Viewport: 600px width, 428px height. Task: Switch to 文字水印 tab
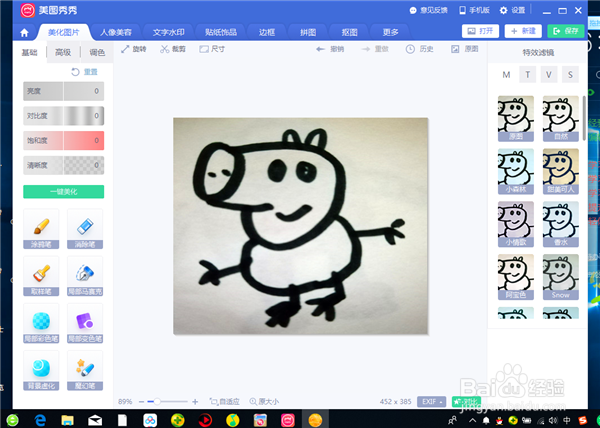click(x=168, y=33)
